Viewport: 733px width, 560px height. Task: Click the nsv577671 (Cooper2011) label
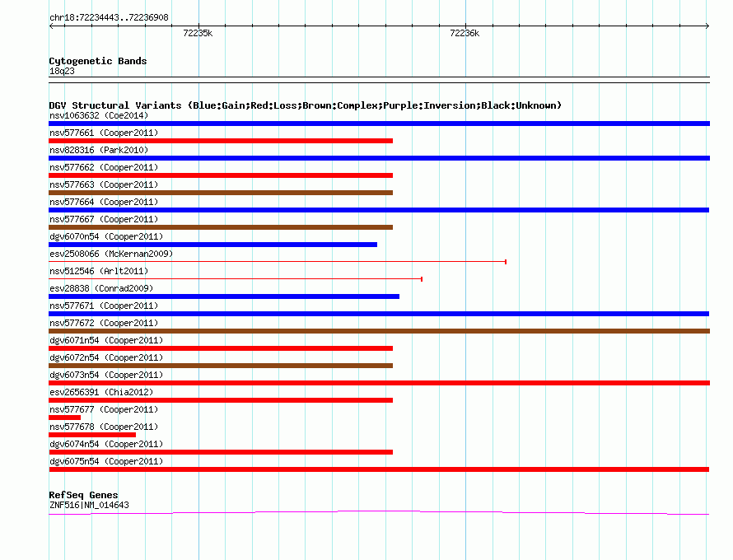coord(104,306)
